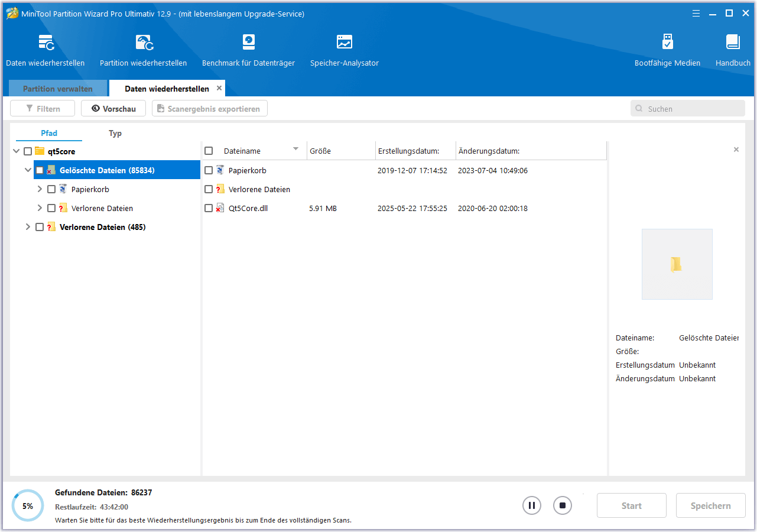Check the Gelöschte Dateien (85834) checkbox

pyautogui.click(x=40, y=170)
